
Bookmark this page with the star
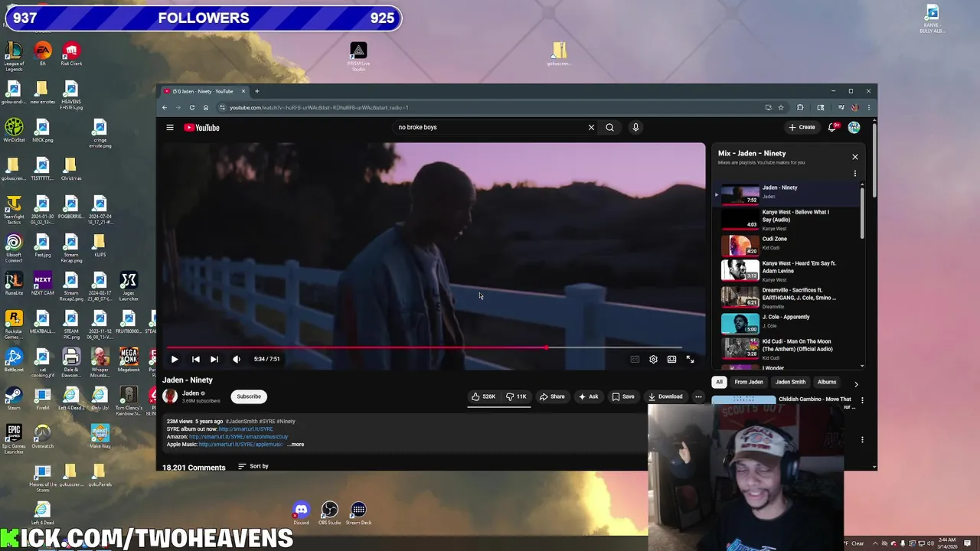coord(781,107)
